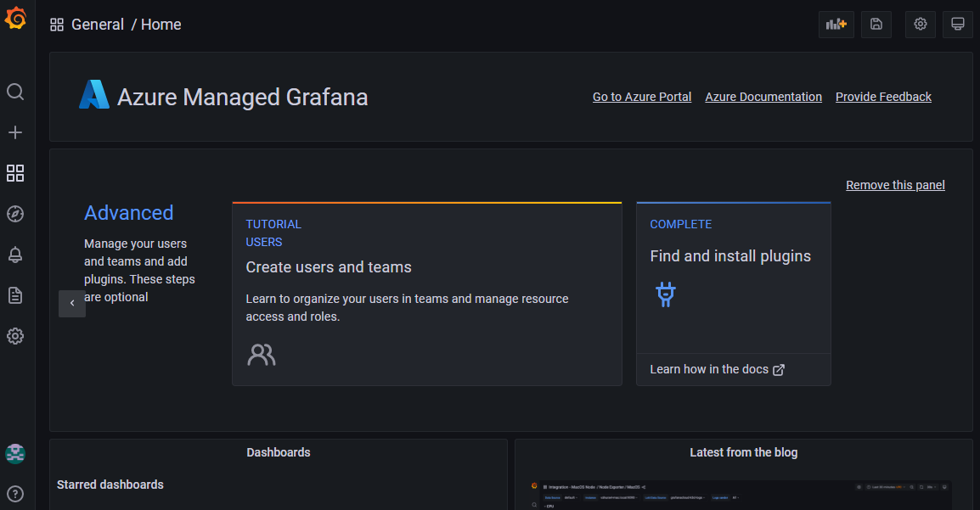980x510 pixels.
Task: Click the TUTORIAL label on the users card
Action: [x=273, y=224]
